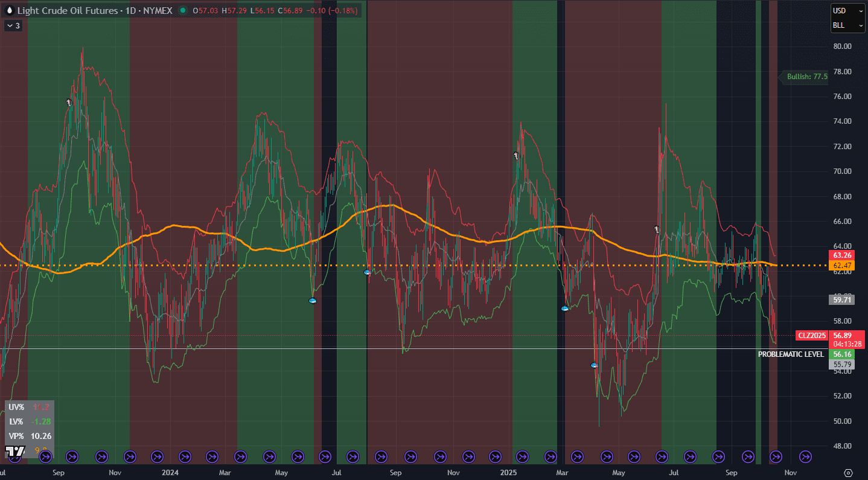Select the PROBLEMATIC LEVEL line label
The width and height of the screenshot is (868, 480).
[791, 354]
